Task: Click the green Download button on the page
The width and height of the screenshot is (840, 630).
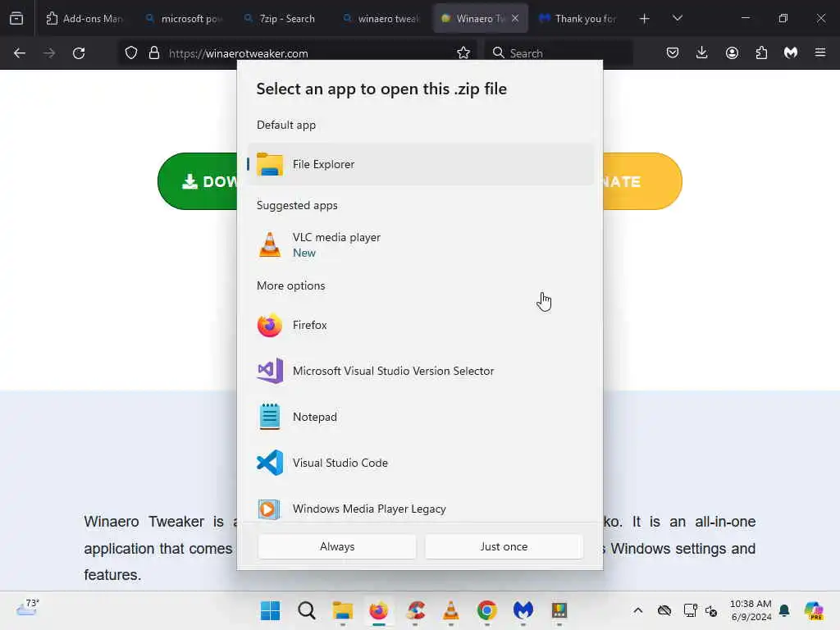Action: click(198, 181)
